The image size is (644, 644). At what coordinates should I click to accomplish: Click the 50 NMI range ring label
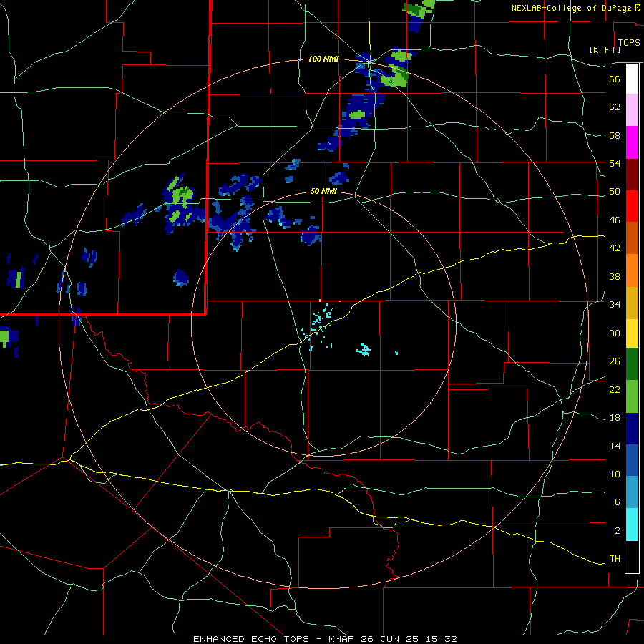(323, 191)
